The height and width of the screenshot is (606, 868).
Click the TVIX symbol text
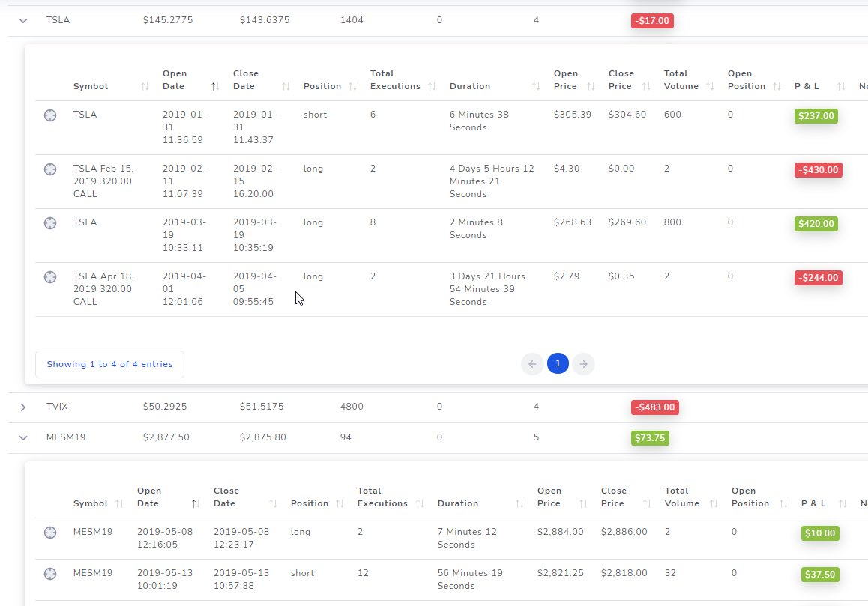click(57, 407)
